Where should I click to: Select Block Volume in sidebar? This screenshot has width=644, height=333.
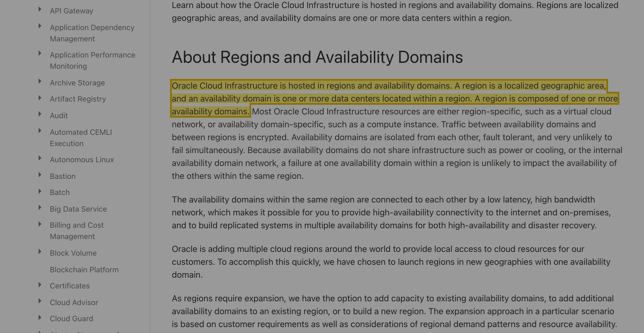tap(73, 253)
